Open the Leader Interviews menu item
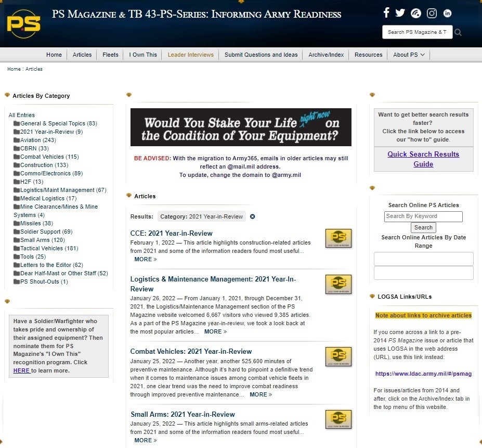Viewport: 482px width, 448px height. coord(191,55)
